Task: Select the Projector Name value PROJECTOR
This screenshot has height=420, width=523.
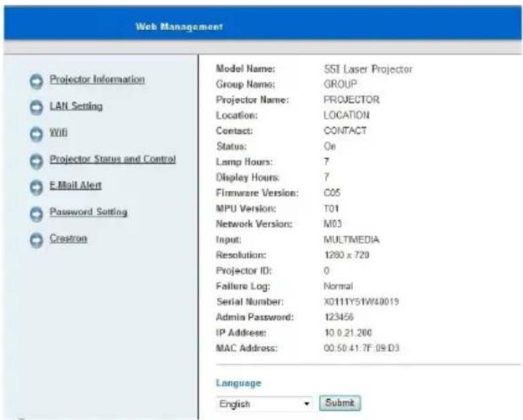Action: click(352, 100)
